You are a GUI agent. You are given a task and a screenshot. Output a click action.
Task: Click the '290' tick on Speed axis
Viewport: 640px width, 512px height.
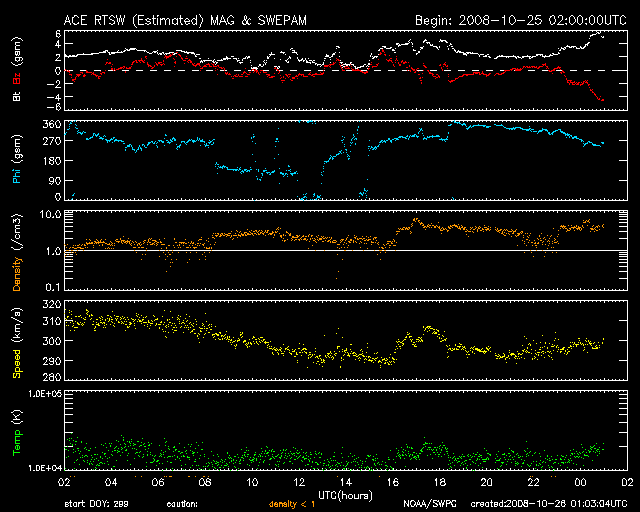52,361
